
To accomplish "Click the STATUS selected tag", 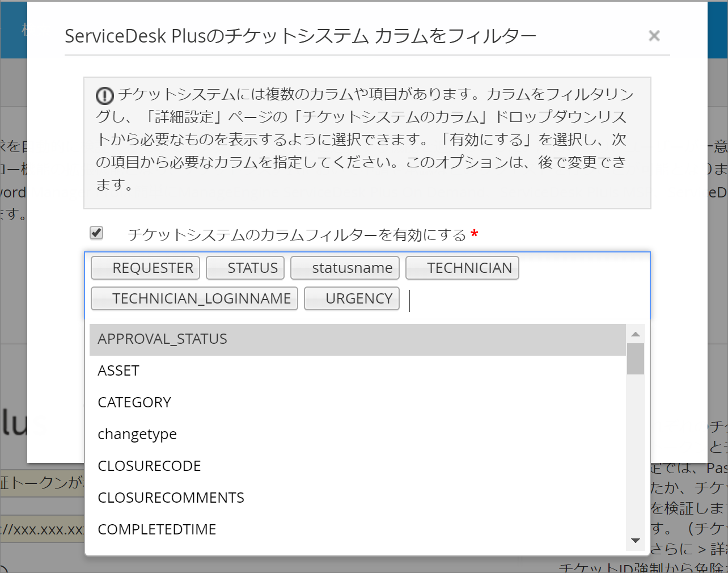I will tap(245, 268).
